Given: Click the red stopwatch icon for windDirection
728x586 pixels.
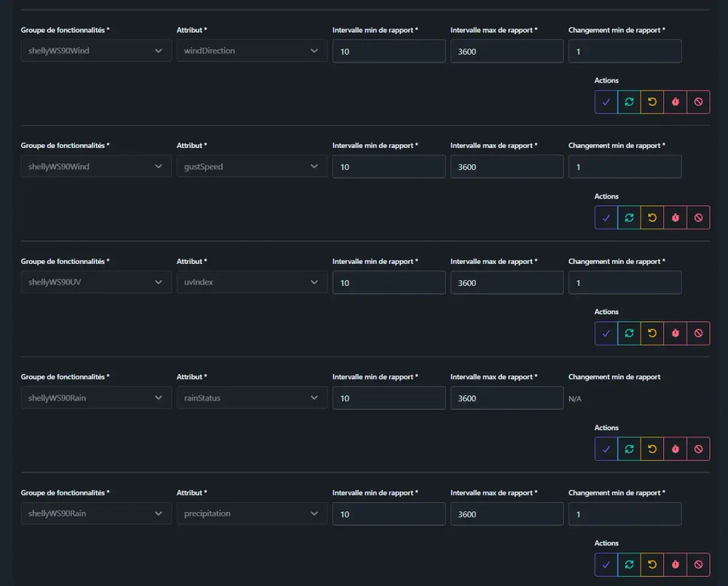Looking at the screenshot, I should (x=675, y=102).
